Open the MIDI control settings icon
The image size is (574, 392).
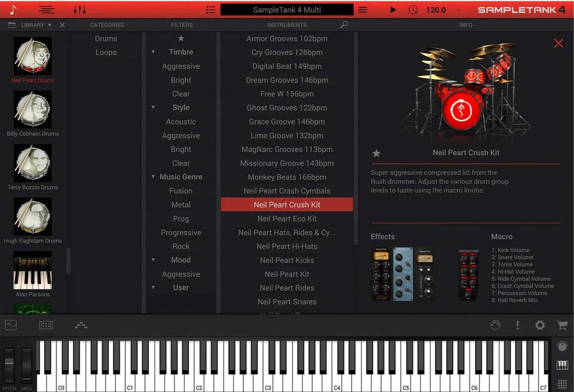pyautogui.click(x=495, y=325)
